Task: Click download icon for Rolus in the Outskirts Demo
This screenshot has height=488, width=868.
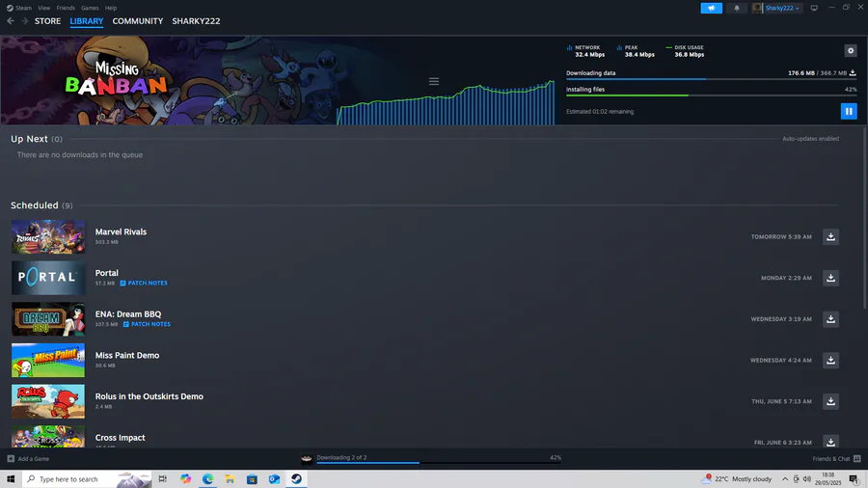Action: (x=830, y=402)
